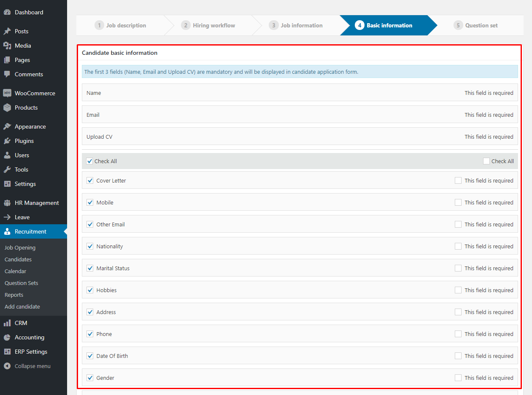Click the Products box icon

click(x=7, y=107)
